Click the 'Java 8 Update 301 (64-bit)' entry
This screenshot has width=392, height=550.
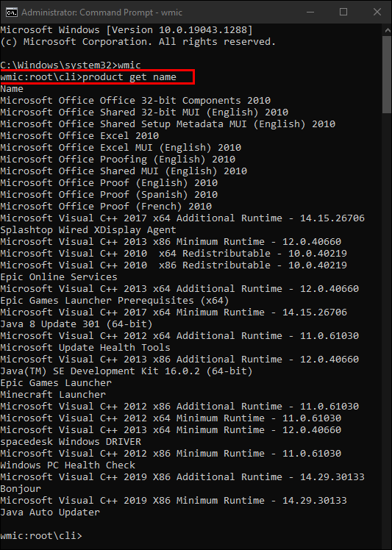76,324
